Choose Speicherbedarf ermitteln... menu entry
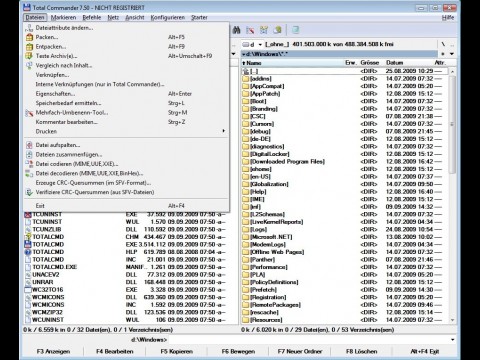Viewport: 480px width, 360px height. click(x=127, y=103)
